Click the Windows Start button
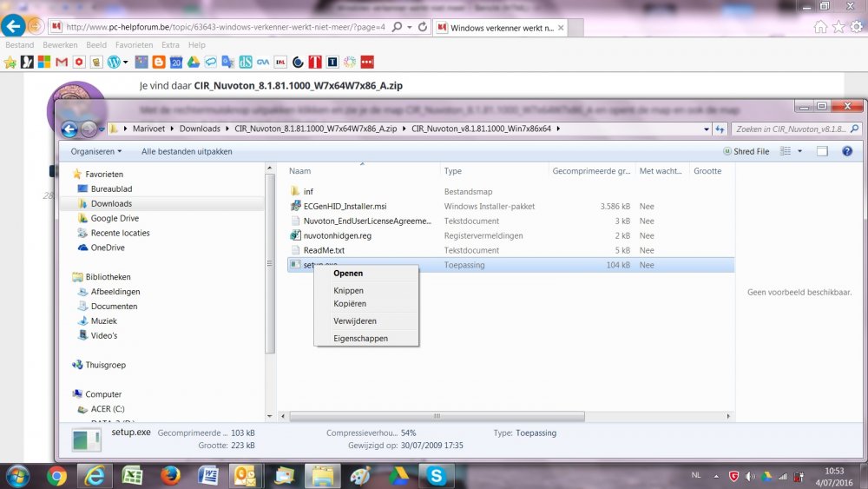The width and height of the screenshot is (868, 489). [x=17, y=476]
